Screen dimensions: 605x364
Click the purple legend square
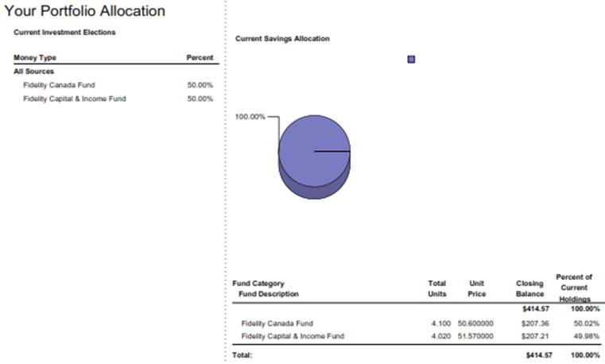pos(411,60)
